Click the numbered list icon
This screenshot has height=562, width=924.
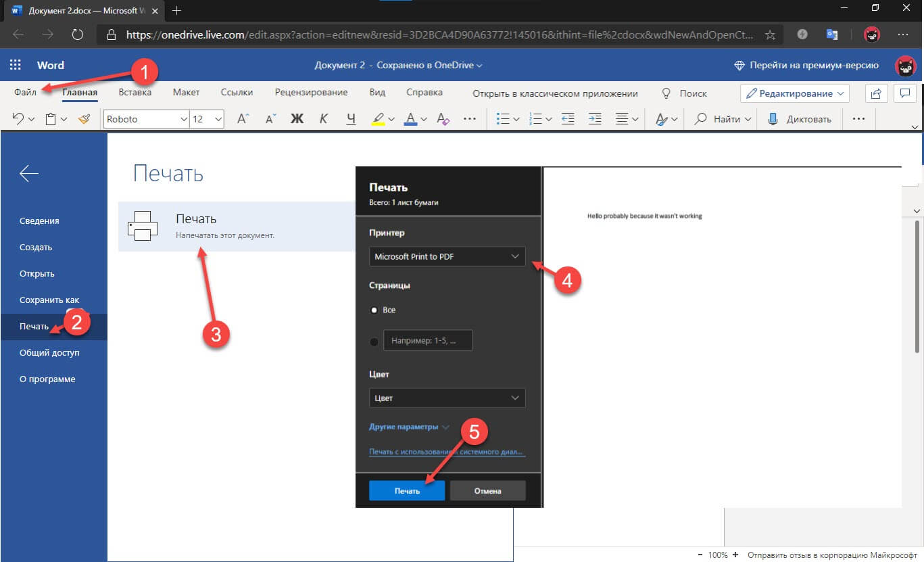pyautogui.click(x=535, y=119)
